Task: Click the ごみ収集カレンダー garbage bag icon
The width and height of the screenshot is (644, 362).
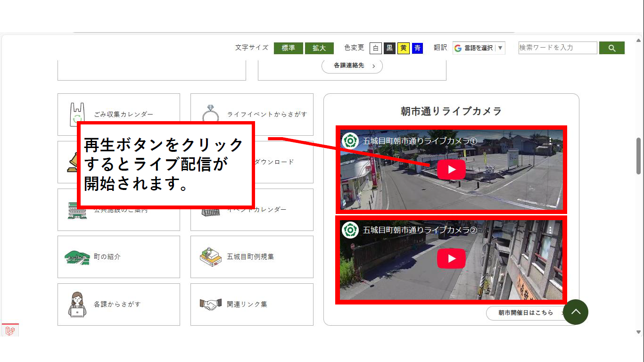Action: [77, 114]
